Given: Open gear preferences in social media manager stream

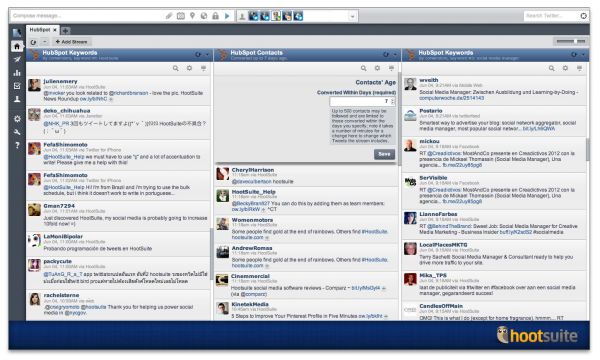Looking at the screenshot, I should [x=565, y=68].
